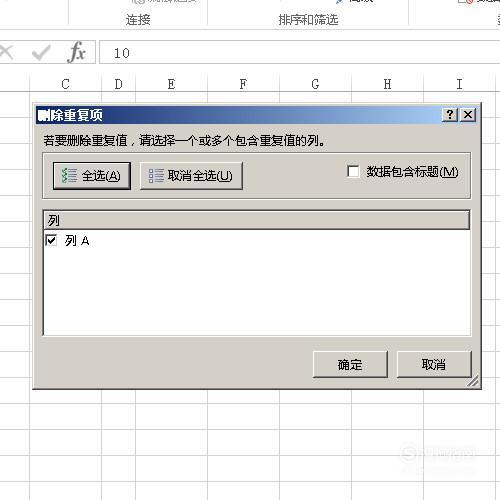Click the formula bar cancel X icon
The height and width of the screenshot is (500, 500).
pos(7,53)
